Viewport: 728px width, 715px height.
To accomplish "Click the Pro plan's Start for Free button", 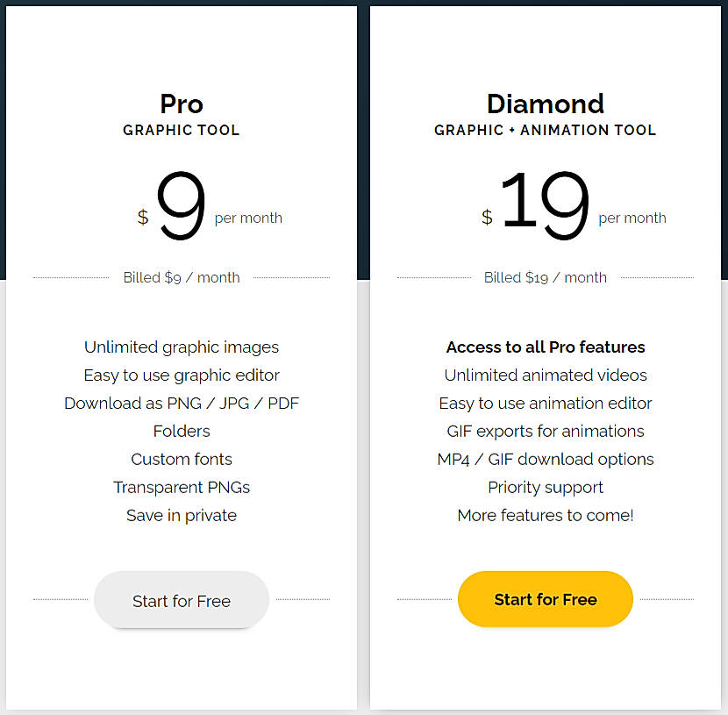I will tap(181, 600).
